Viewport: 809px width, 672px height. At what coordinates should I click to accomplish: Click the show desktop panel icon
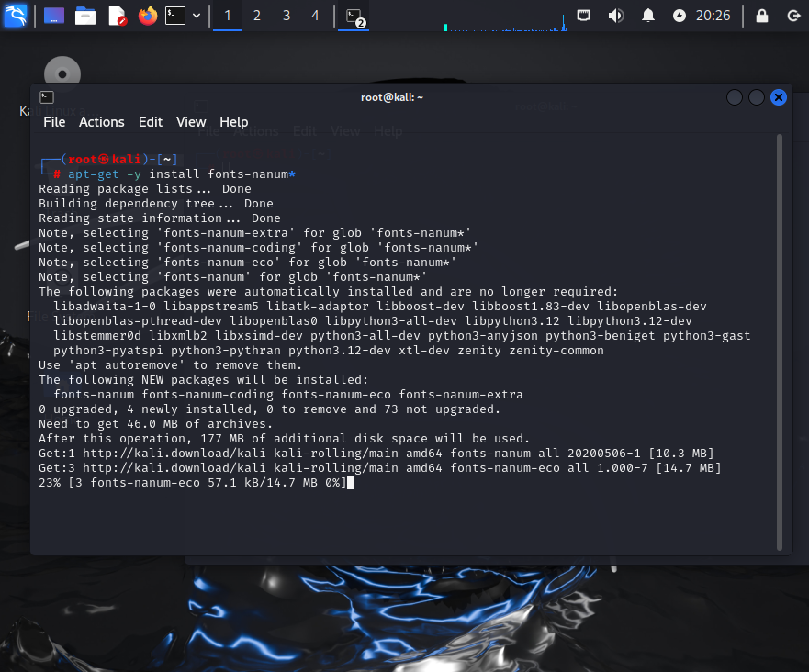tap(54, 16)
